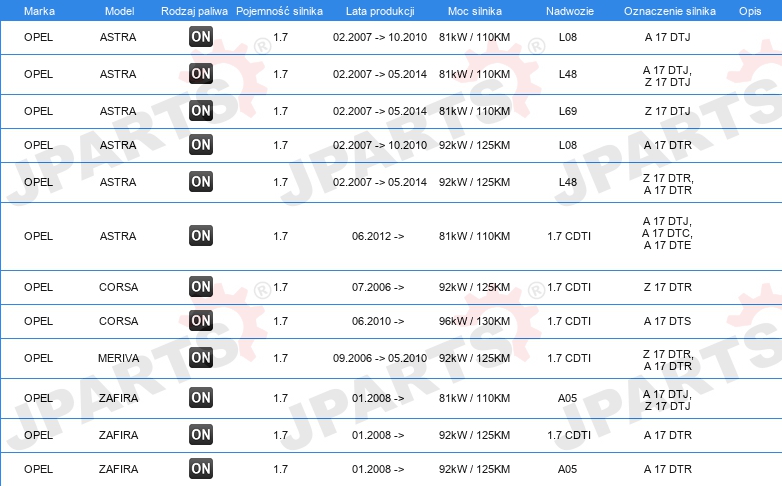Select the 02.2007 -> 10.2010 cell in the Astra 81kW row
The width and height of the screenshot is (782, 486).
click(380, 37)
